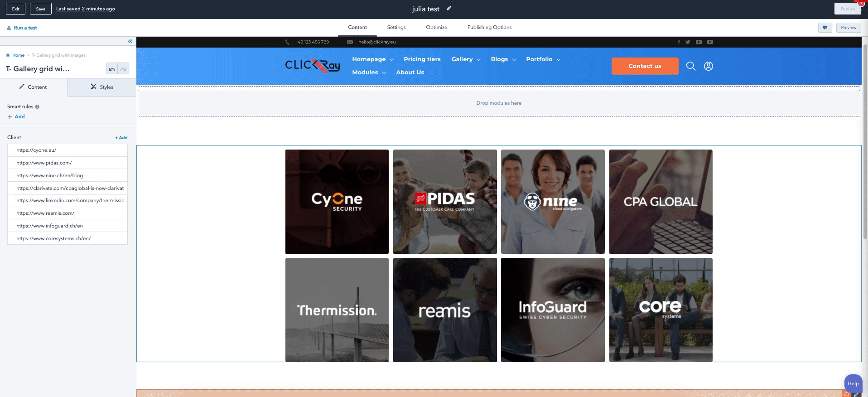Click the InfoGuard gallery tile
Image resolution: width=868 pixels, height=397 pixels.
click(553, 310)
